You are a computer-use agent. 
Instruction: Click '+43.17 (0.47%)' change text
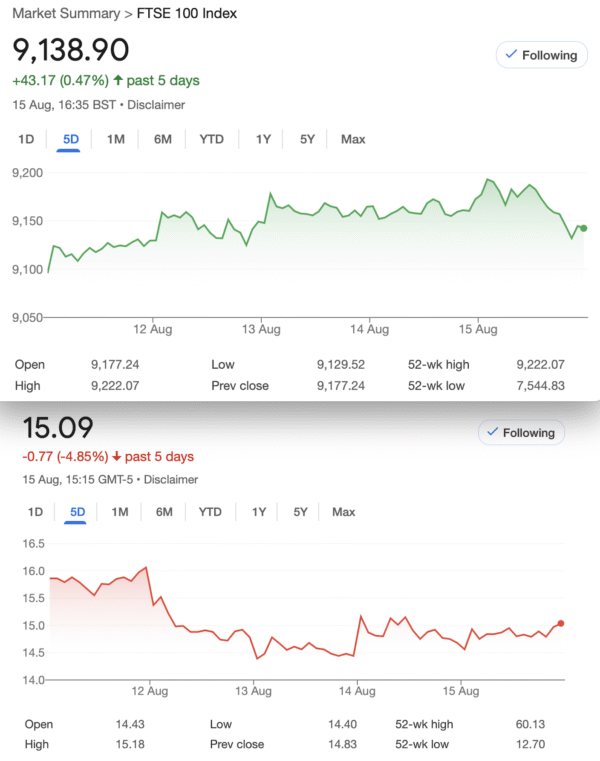pos(61,81)
